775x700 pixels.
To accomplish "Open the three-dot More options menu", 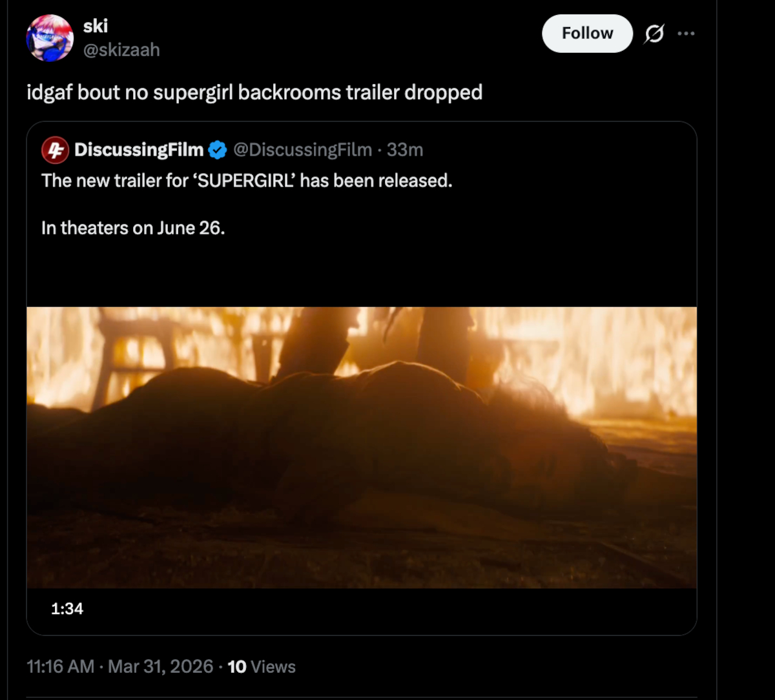I will pos(686,34).
